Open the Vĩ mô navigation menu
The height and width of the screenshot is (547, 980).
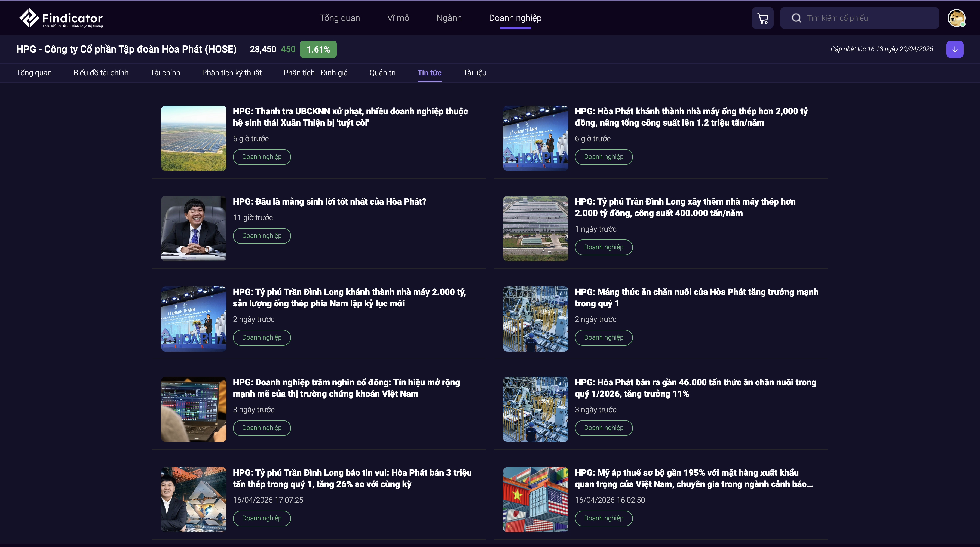point(398,18)
